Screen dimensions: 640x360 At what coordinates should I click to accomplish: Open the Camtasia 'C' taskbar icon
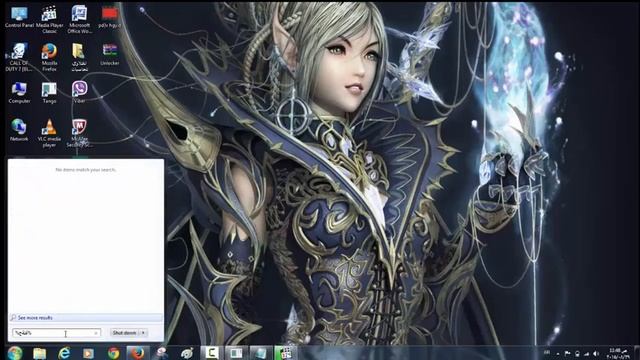pos(211,353)
